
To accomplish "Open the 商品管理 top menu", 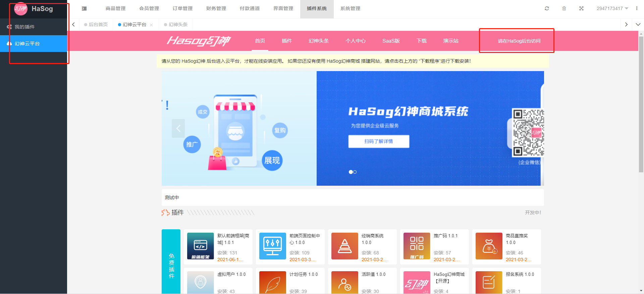I will pyautogui.click(x=115, y=8).
